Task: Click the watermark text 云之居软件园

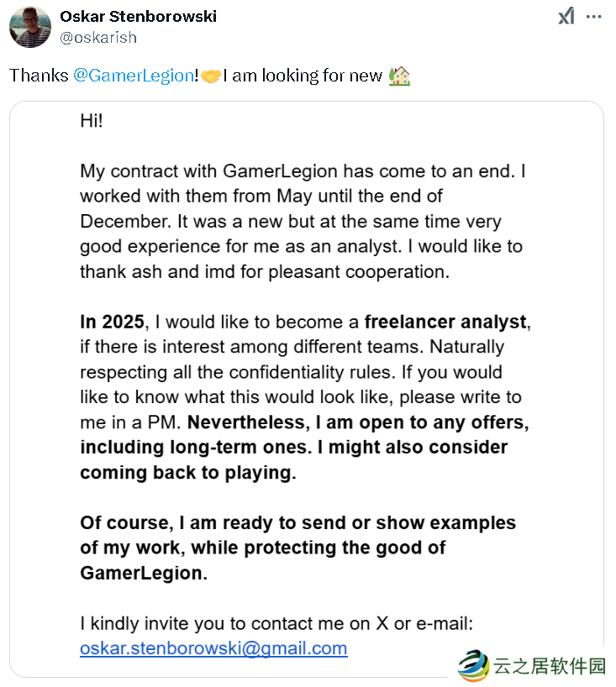Action: point(550,667)
